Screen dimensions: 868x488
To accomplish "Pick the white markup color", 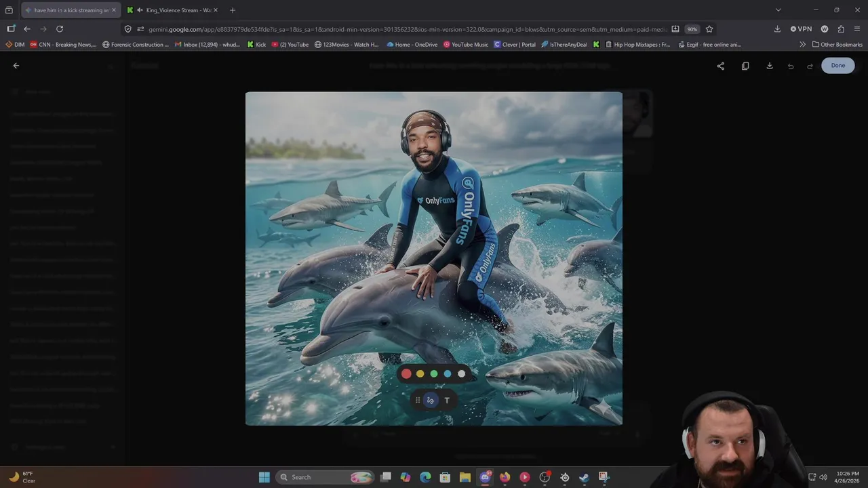I will click(x=462, y=373).
